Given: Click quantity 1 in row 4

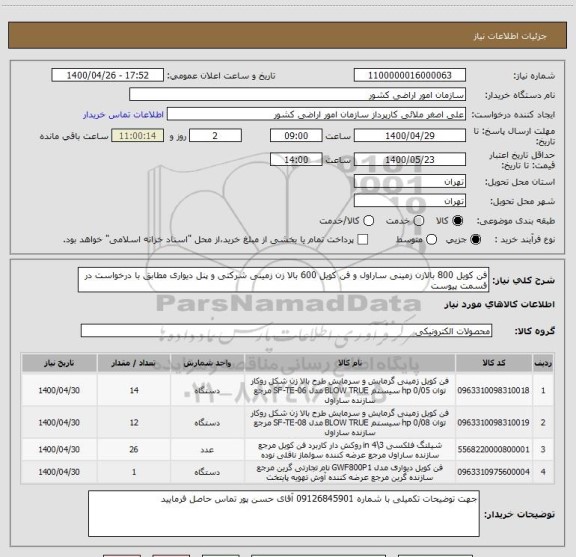Looking at the screenshot, I should coord(134,472).
